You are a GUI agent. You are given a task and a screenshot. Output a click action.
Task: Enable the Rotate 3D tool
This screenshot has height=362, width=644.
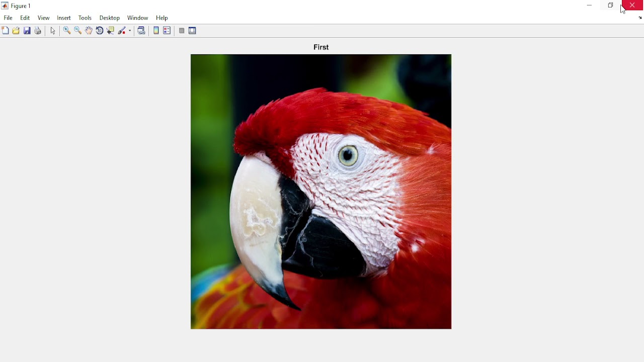point(100,31)
